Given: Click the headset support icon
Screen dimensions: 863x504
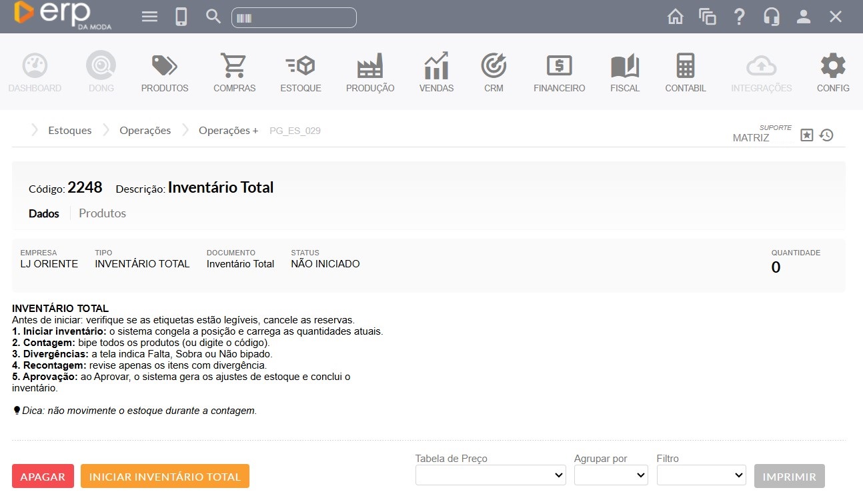Looking at the screenshot, I should pos(772,17).
